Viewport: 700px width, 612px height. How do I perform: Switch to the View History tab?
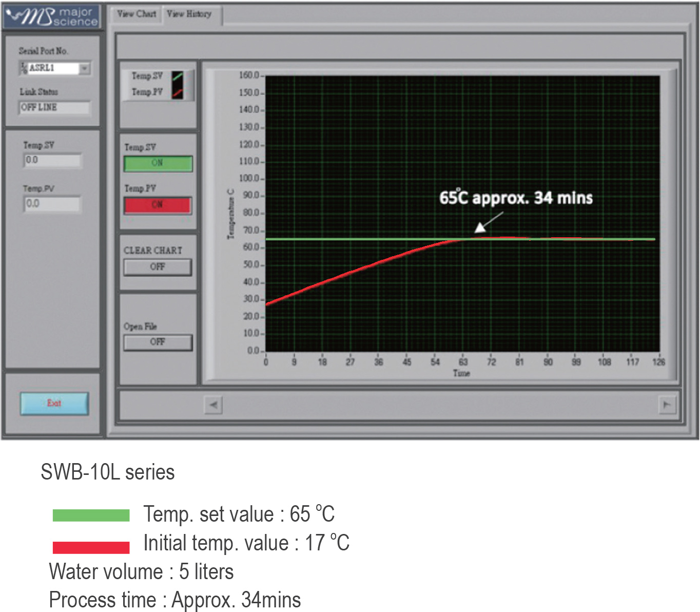click(189, 14)
